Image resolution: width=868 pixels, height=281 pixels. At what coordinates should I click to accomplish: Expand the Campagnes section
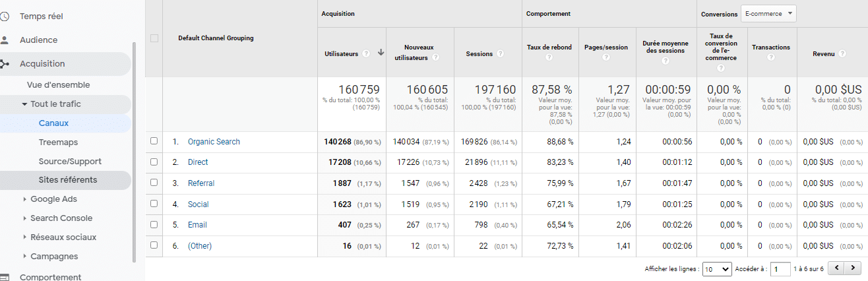coord(25,257)
